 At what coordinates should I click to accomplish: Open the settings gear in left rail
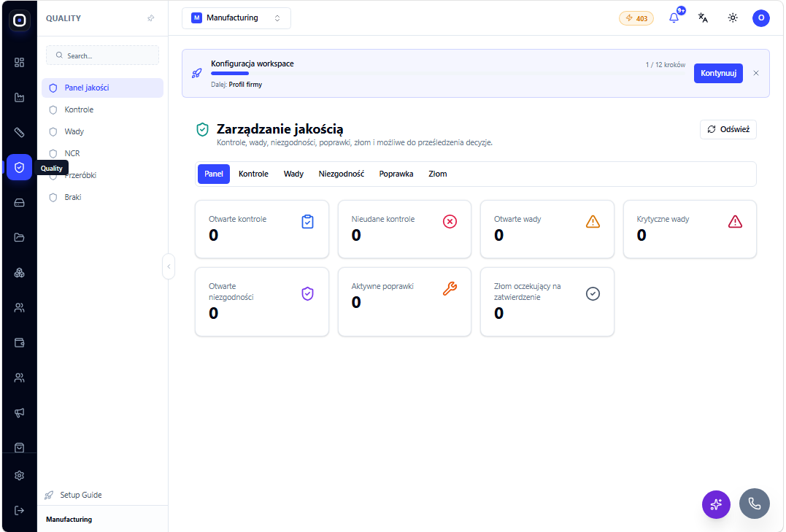19,475
